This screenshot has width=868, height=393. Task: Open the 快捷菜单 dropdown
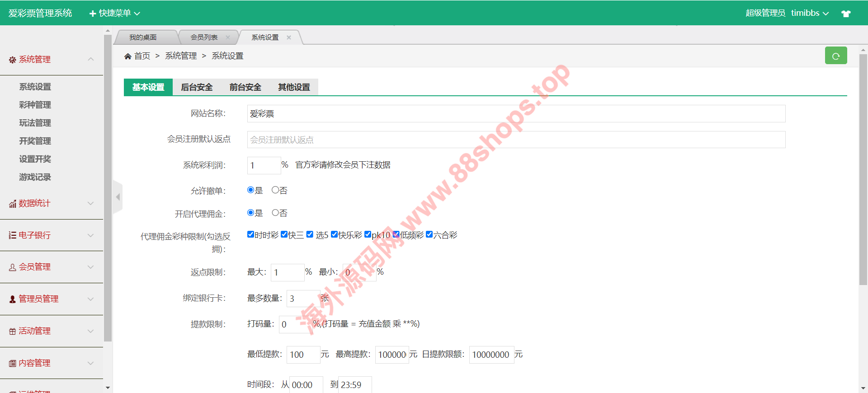point(115,14)
